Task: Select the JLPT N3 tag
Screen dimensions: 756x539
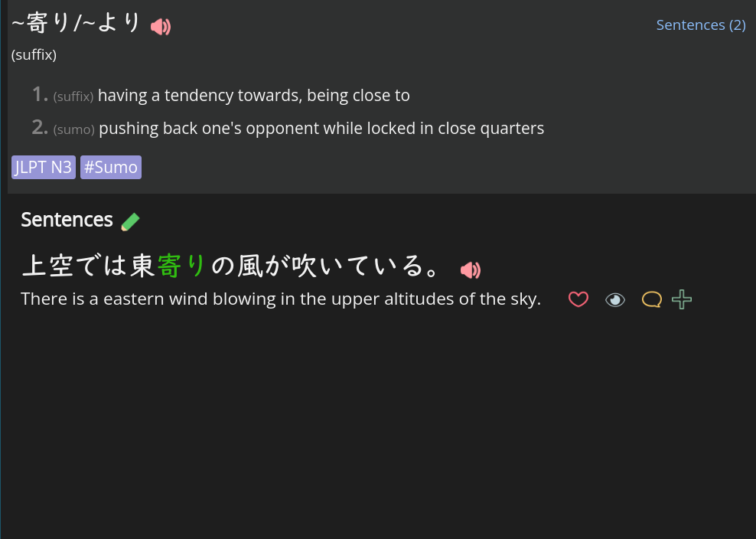Action: point(43,167)
